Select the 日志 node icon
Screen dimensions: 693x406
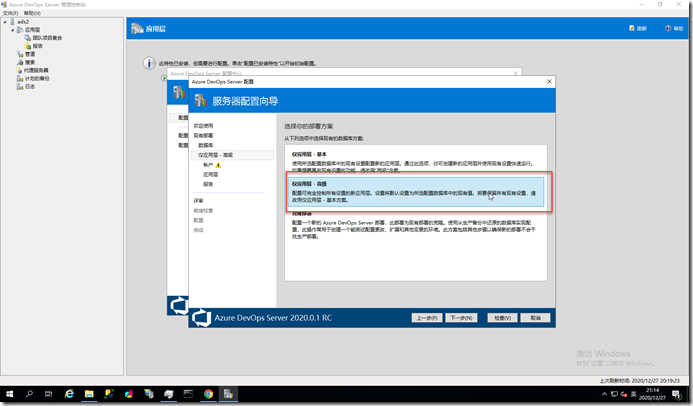click(20, 87)
